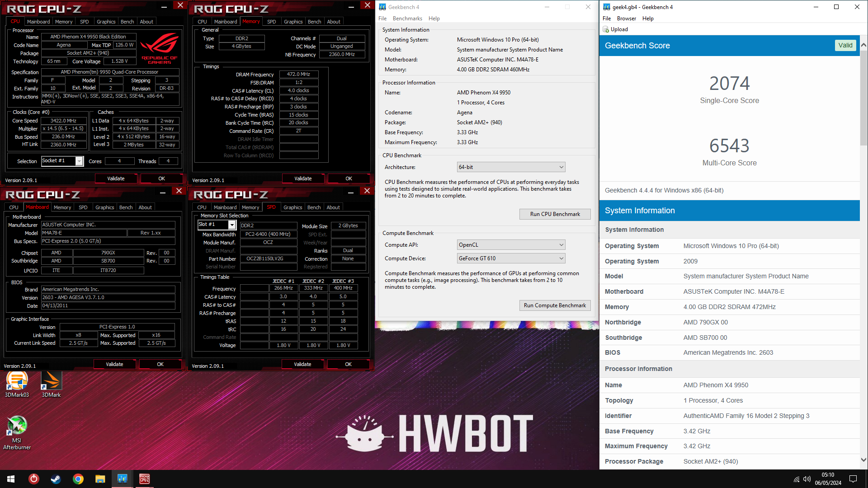
Task: Click the network icon in system tray
Action: 797,479
